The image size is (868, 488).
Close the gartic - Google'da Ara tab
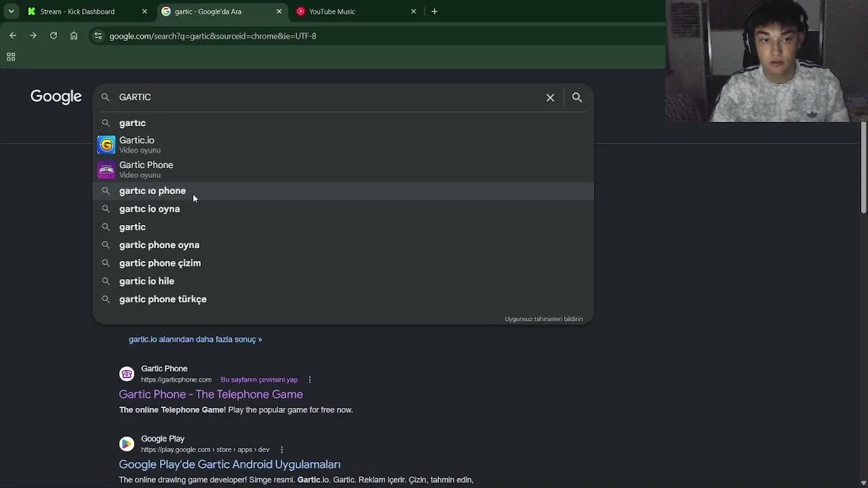[279, 12]
